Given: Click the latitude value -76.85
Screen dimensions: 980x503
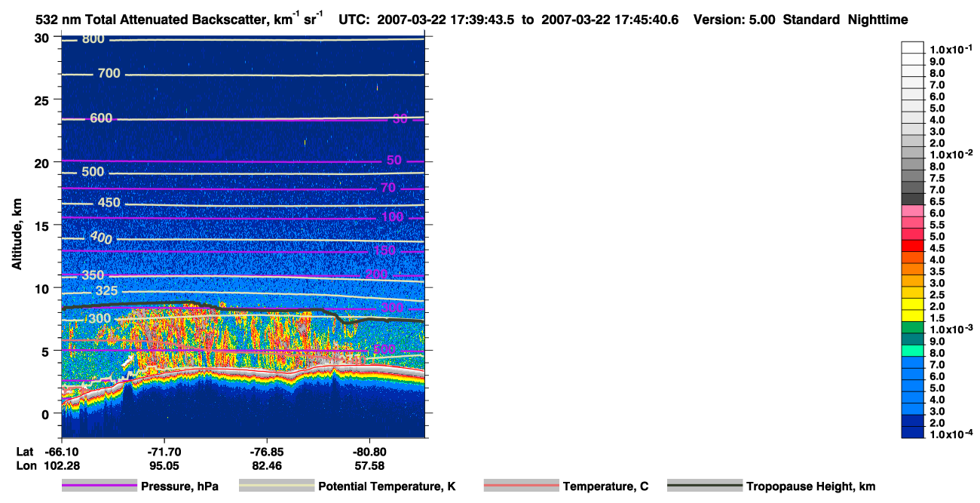Looking at the screenshot, I should (x=267, y=452).
